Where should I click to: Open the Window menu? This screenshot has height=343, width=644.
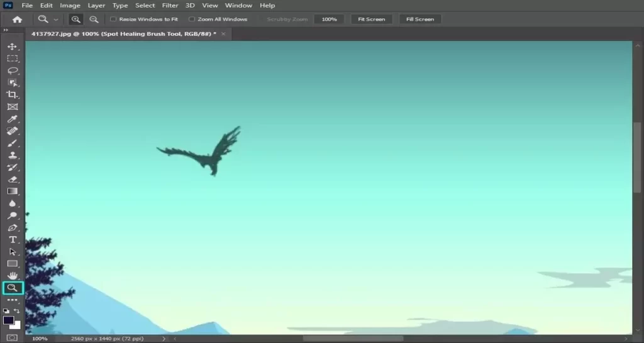(238, 5)
